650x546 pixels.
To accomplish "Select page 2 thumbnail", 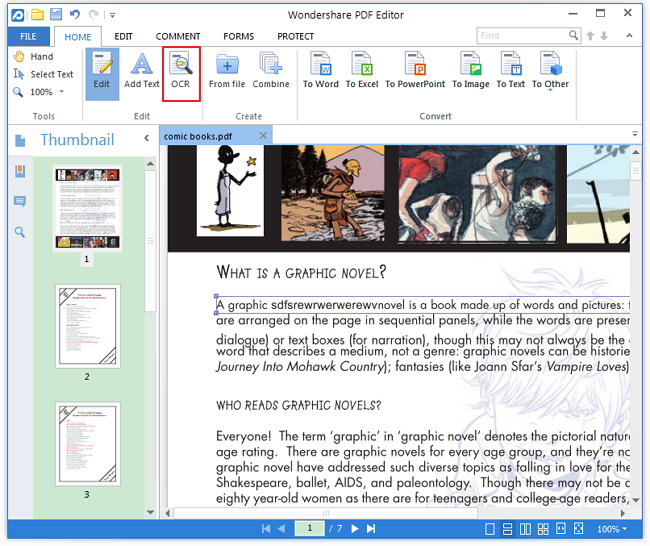I will 88,326.
